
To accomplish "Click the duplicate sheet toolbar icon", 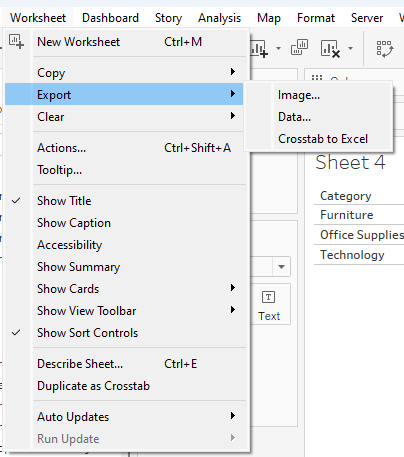I will (299, 47).
